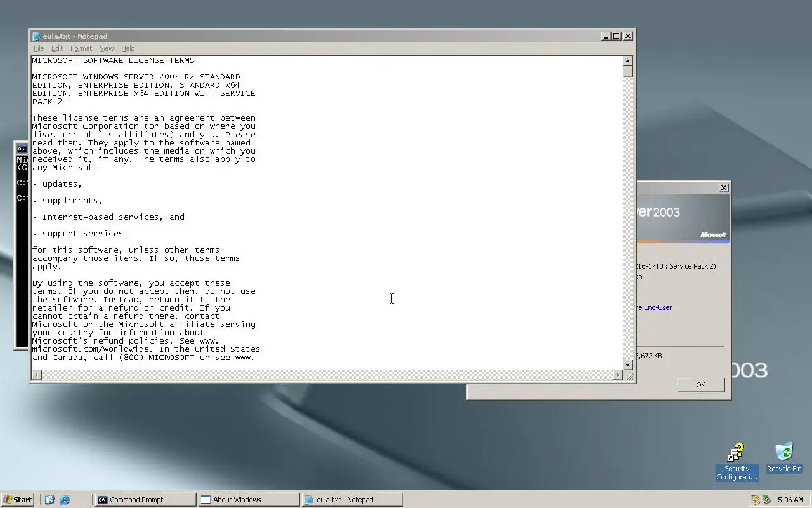Viewport: 812px width, 508px height.
Task: Close the About Windows dialog
Action: pos(723,188)
